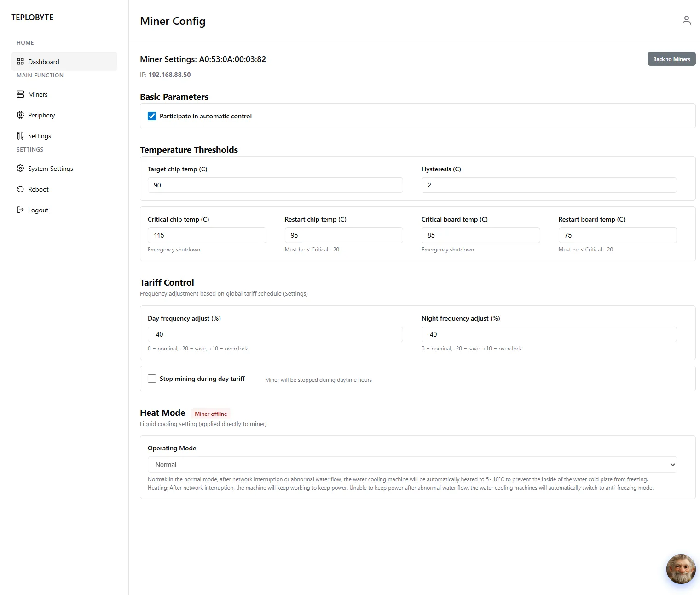Focus the Target chip temp field
Viewport: 700px width, 595px height.
click(x=275, y=185)
